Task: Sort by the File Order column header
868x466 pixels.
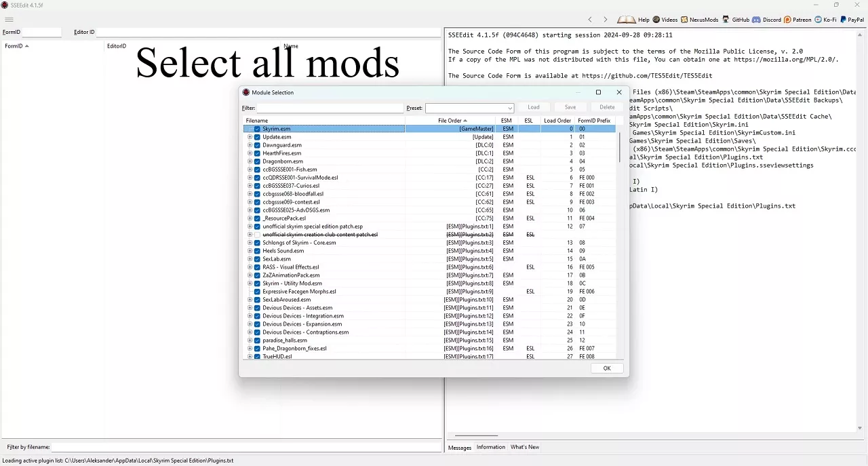Action: coord(450,121)
